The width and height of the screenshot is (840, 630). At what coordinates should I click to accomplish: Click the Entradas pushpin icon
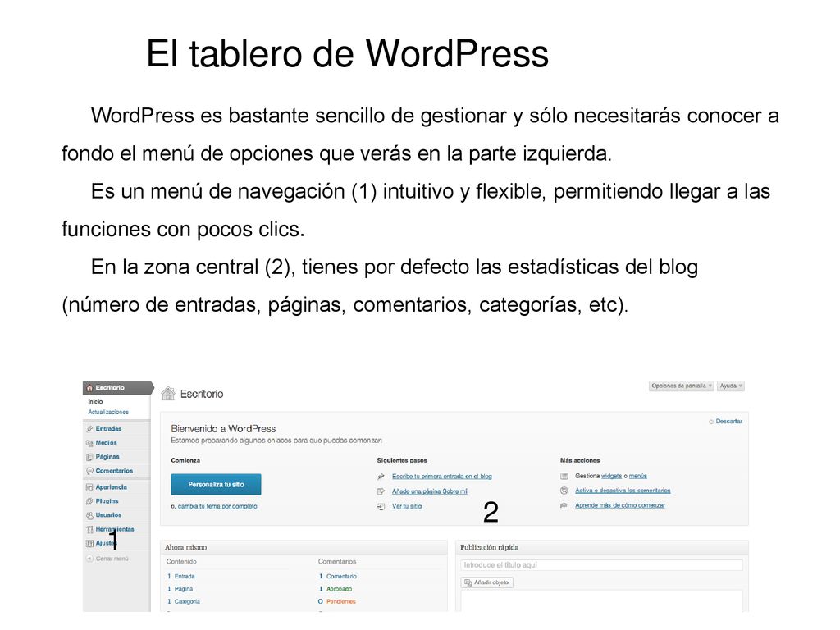89,429
